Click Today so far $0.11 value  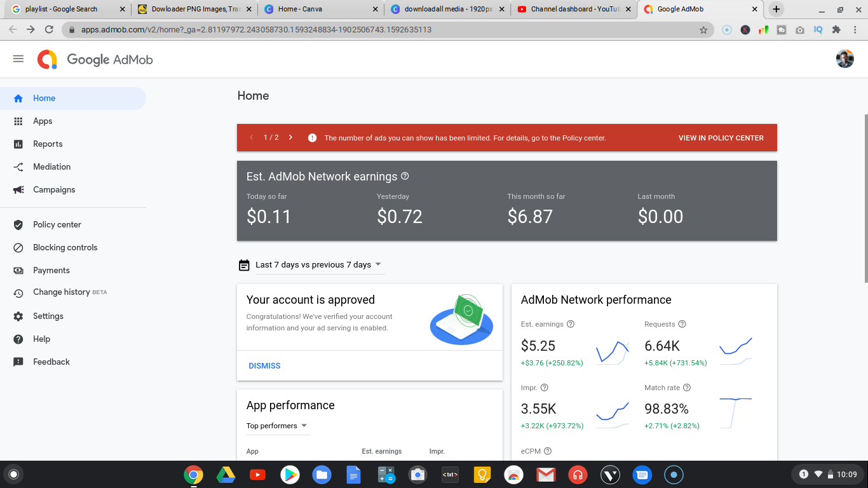(269, 217)
